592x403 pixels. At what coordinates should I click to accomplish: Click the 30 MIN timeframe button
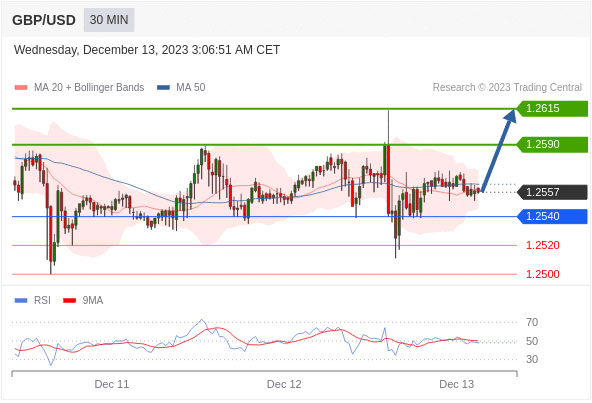point(109,20)
